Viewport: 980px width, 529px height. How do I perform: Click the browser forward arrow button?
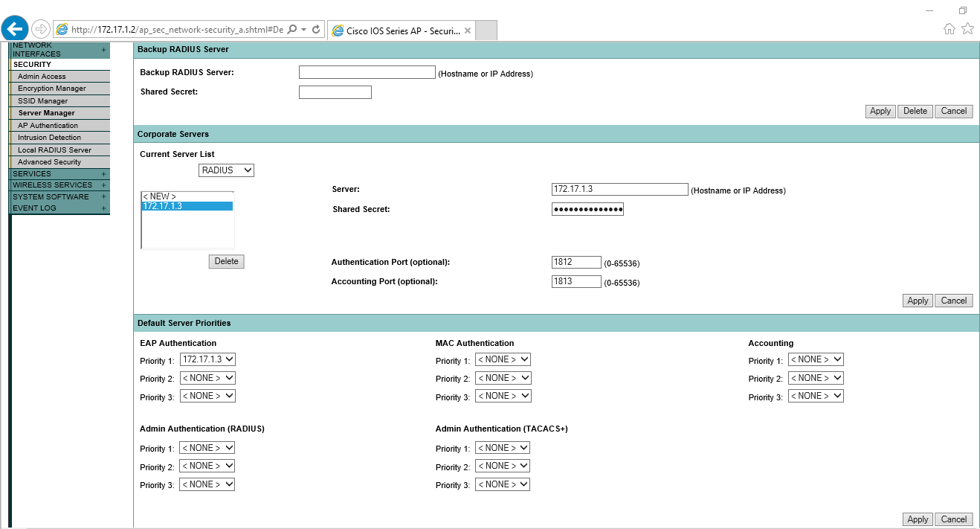click(40, 29)
